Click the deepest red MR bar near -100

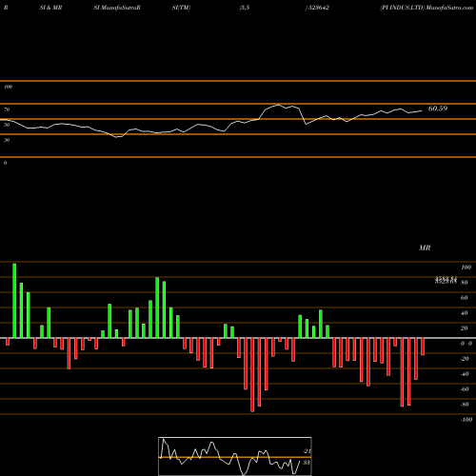coord(252,375)
